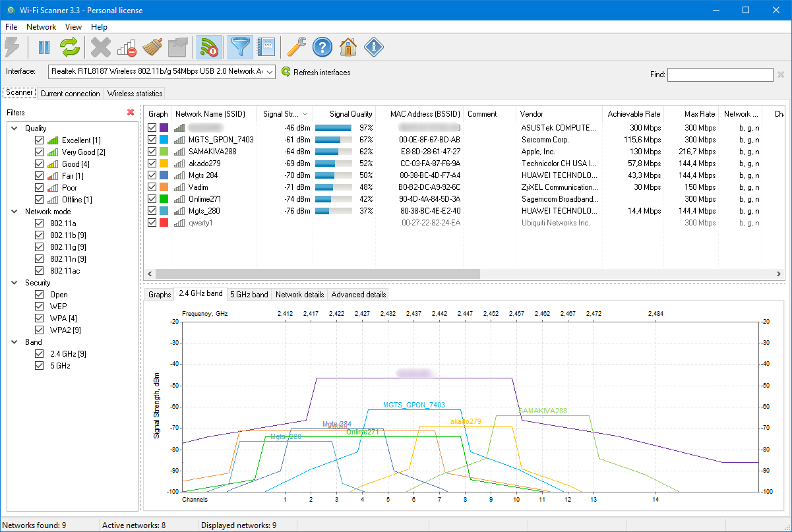The image size is (792, 532).
Task: Toggle the green Wi-Fi alert icon
Action: tap(210, 47)
